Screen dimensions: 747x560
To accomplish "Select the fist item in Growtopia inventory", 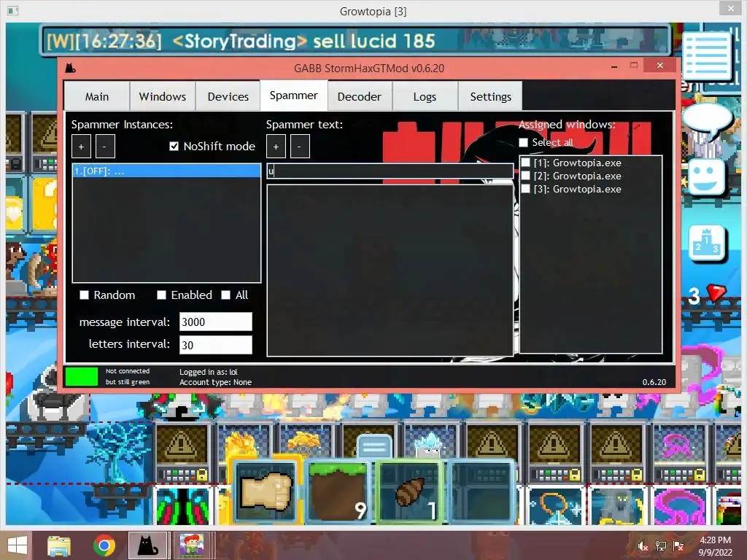I will tap(266, 491).
